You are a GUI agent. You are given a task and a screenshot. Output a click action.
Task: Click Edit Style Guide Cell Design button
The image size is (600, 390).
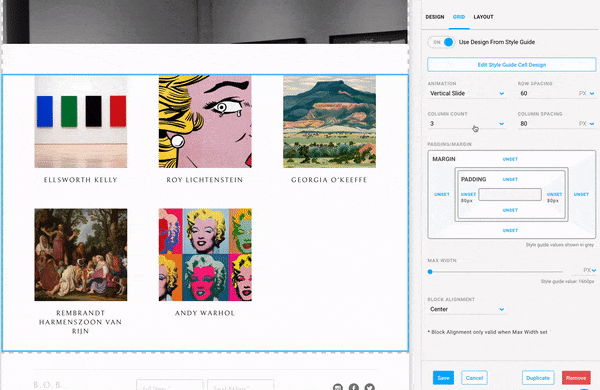click(512, 65)
